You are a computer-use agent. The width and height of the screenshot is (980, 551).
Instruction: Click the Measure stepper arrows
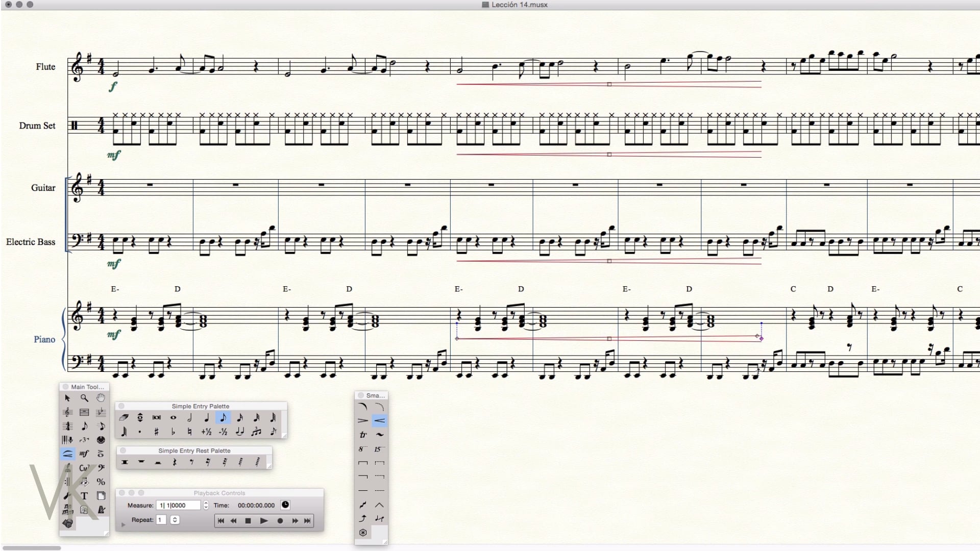(x=206, y=505)
